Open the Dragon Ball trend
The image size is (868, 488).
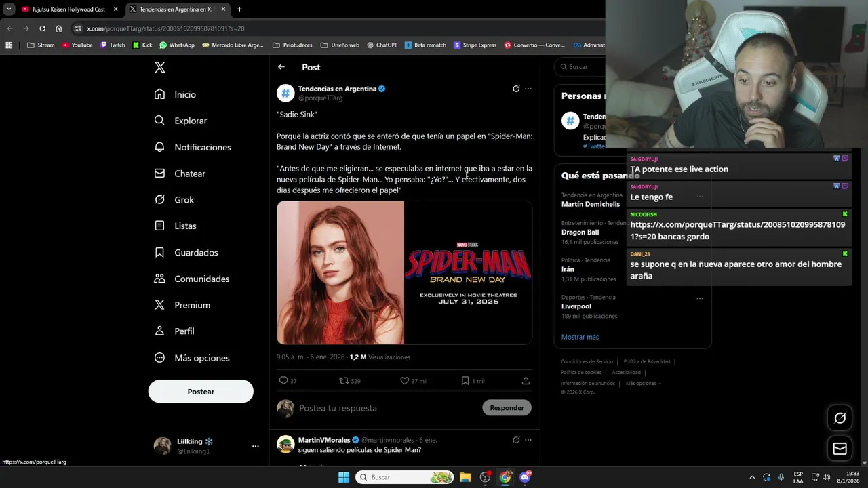click(580, 232)
